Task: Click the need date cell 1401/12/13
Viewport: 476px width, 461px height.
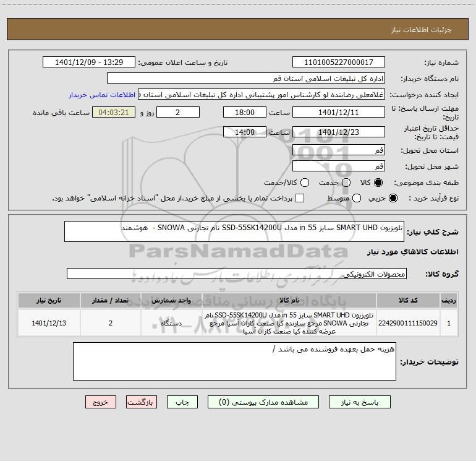Action: pyautogui.click(x=49, y=323)
